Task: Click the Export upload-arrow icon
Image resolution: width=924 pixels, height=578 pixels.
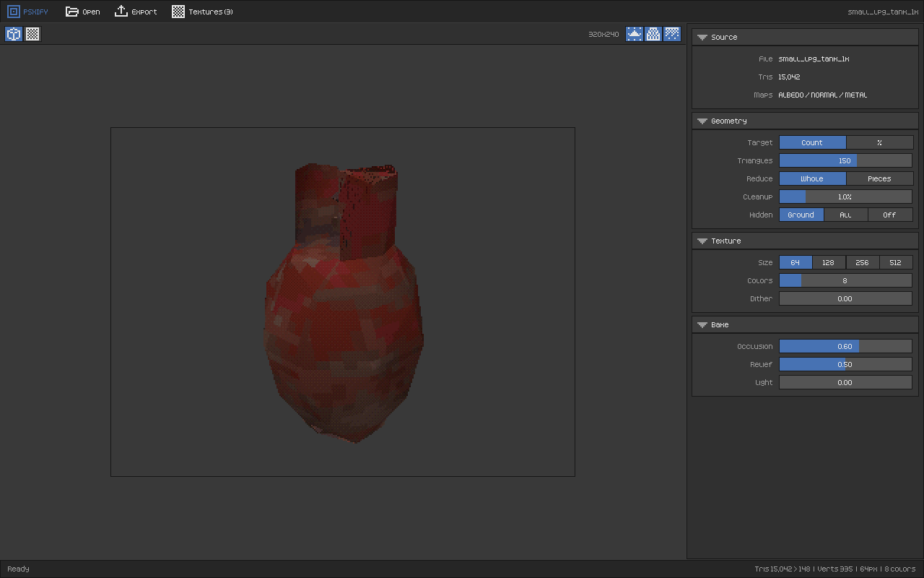Action: [121, 12]
